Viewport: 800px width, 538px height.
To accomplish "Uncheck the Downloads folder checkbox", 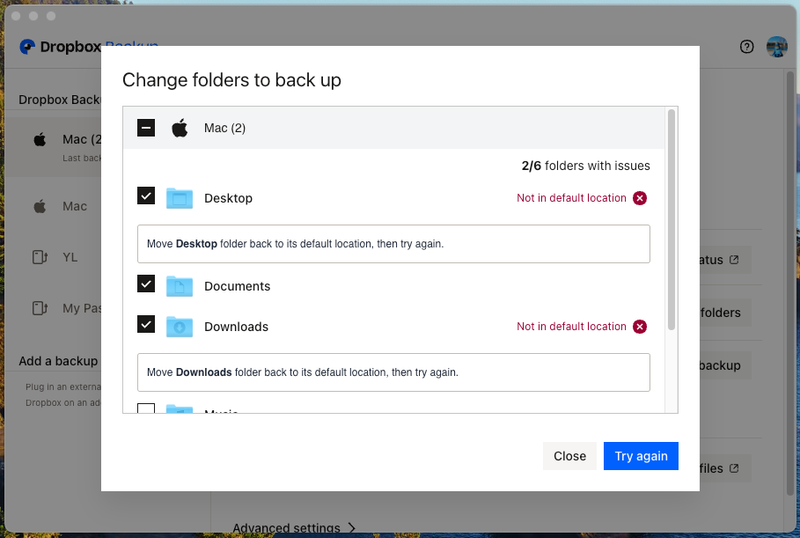I will 146,325.
